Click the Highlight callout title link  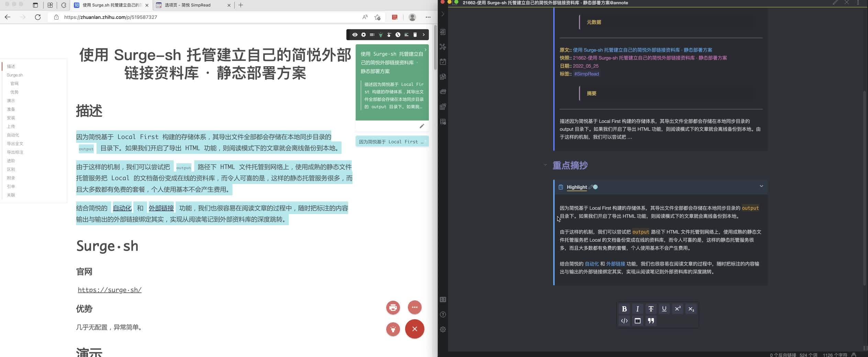[577, 187]
